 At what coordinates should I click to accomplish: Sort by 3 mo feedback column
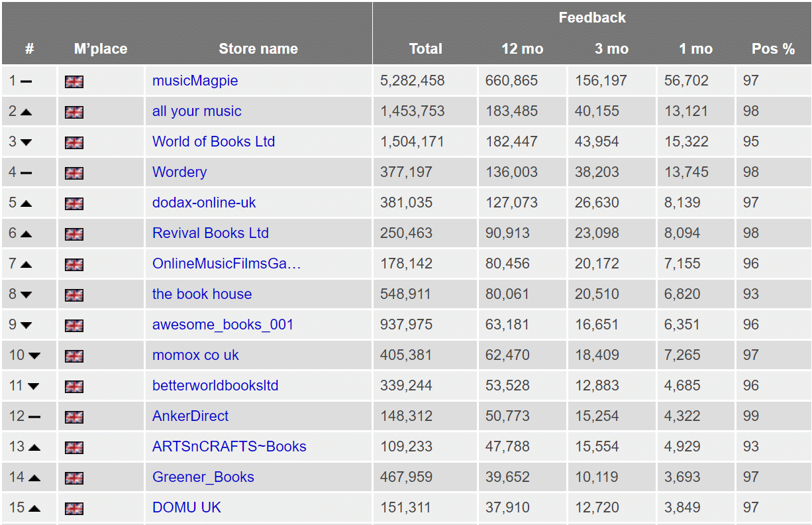tap(612, 49)
